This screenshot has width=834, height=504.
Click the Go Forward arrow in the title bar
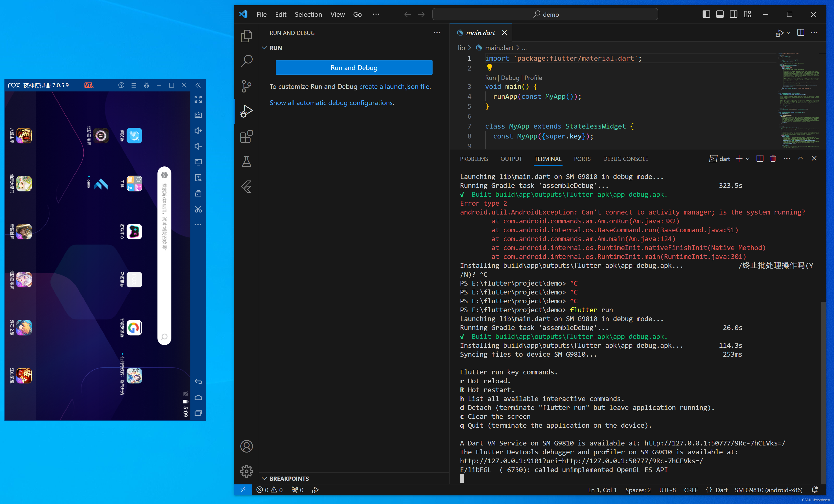pos(421,14)
